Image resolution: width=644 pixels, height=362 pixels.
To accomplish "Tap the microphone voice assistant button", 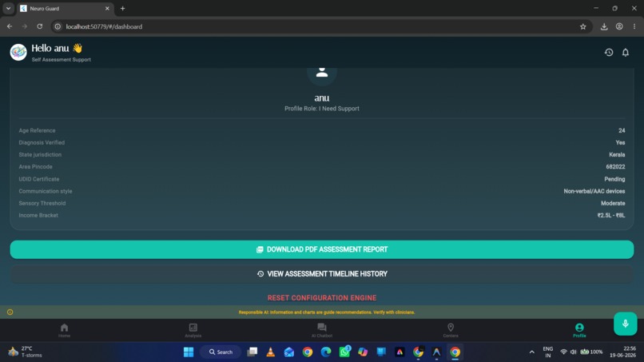I will [625, 324].
